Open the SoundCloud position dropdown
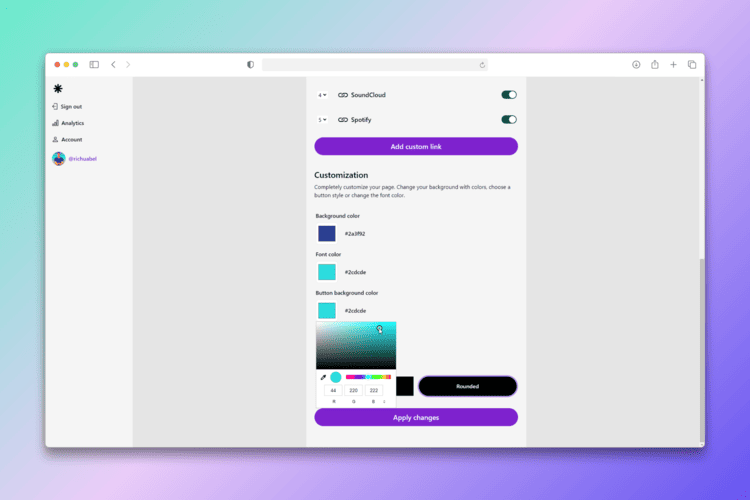The image size is (750, 500). tap(322, 95)
